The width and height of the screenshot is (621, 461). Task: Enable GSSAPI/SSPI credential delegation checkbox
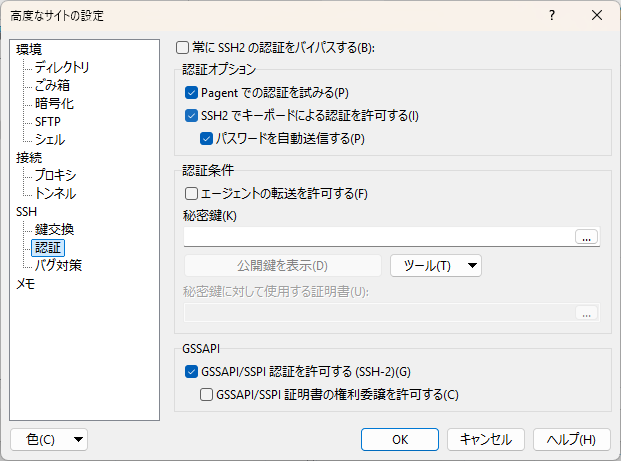coord(207,394)
